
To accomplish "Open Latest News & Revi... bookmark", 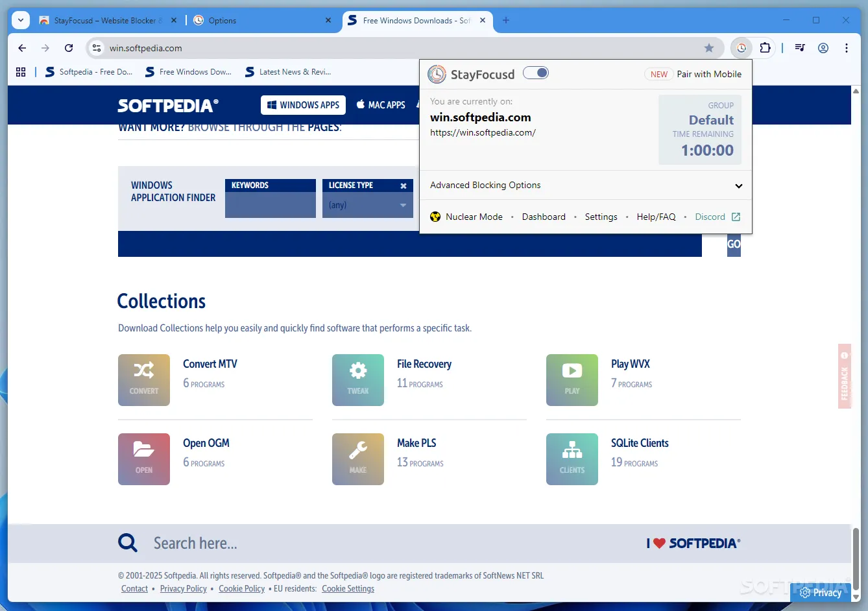I will click(x=289, y=72).
